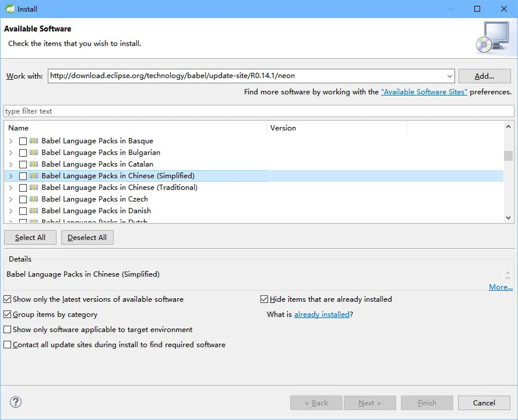Image resolution: width=518 pixels, height=420 pixels.
Task: Click the category icon for Catalan language pack
Action: (34, 164)
